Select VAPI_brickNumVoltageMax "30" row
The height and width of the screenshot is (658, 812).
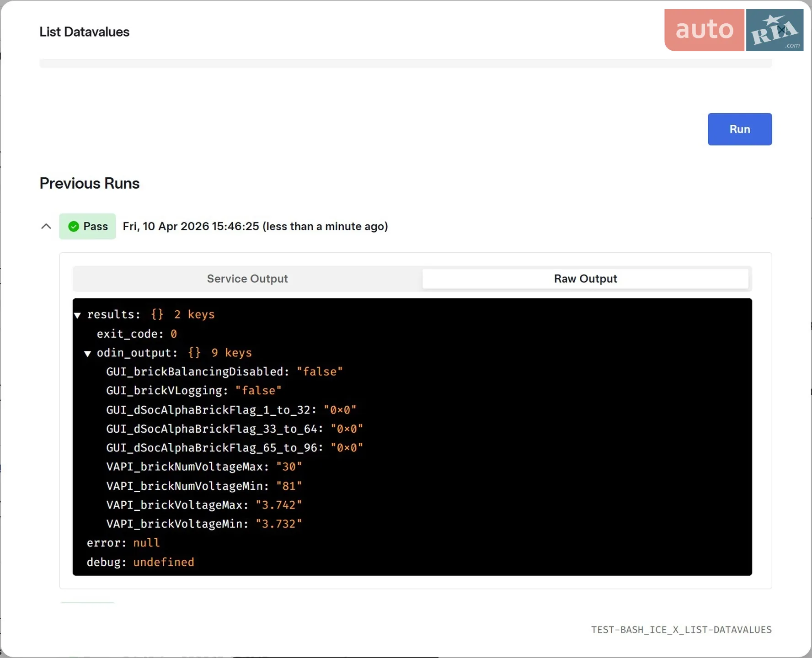pyautogui.click(x=204, y=467)
